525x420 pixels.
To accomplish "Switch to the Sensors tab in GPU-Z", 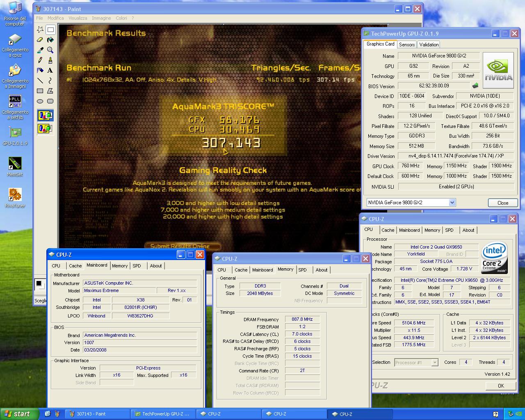I will click(x=406, y=45).
